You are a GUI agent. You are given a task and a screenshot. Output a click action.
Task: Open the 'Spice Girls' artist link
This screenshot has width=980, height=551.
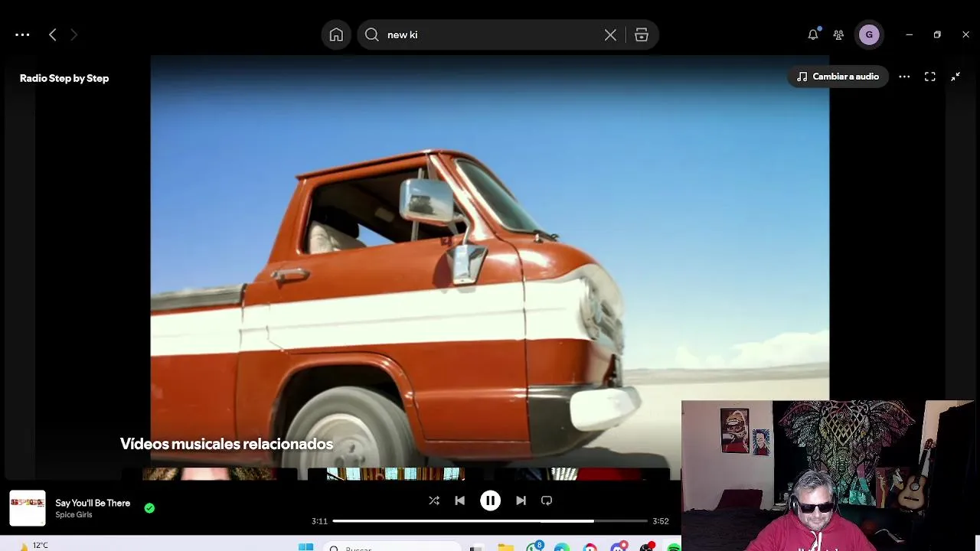73,515
